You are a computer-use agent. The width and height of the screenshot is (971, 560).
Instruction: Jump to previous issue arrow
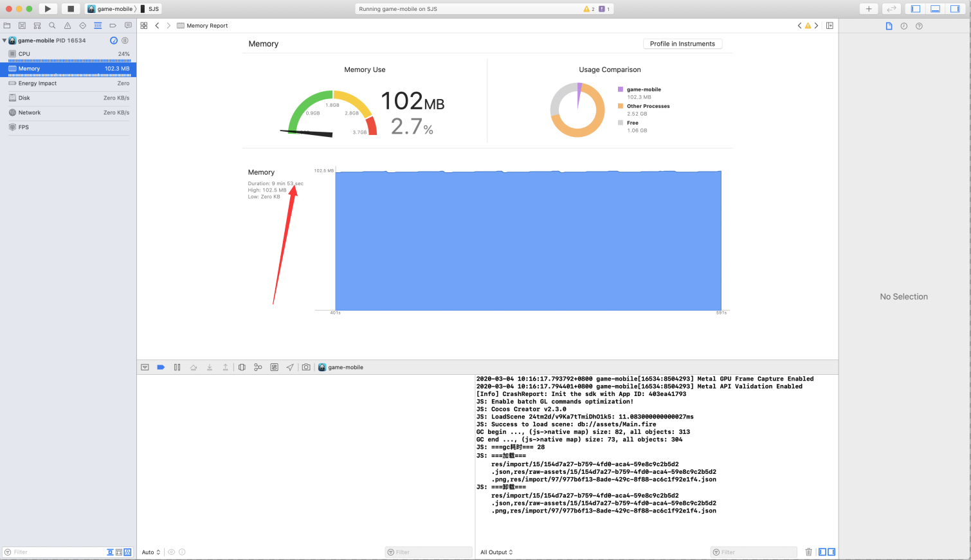pyautogui.click(x=799, y=26)
